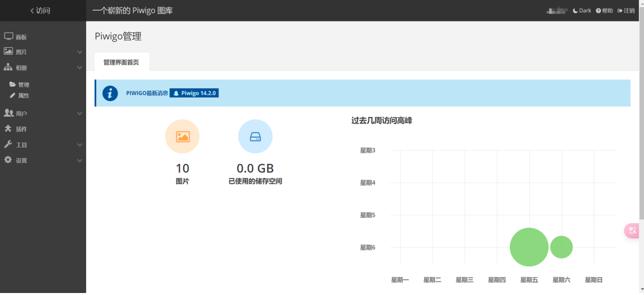This screenshot has height=295, width=644.
Task: Click the 星期6 row label
Action: tap(368, 247)
